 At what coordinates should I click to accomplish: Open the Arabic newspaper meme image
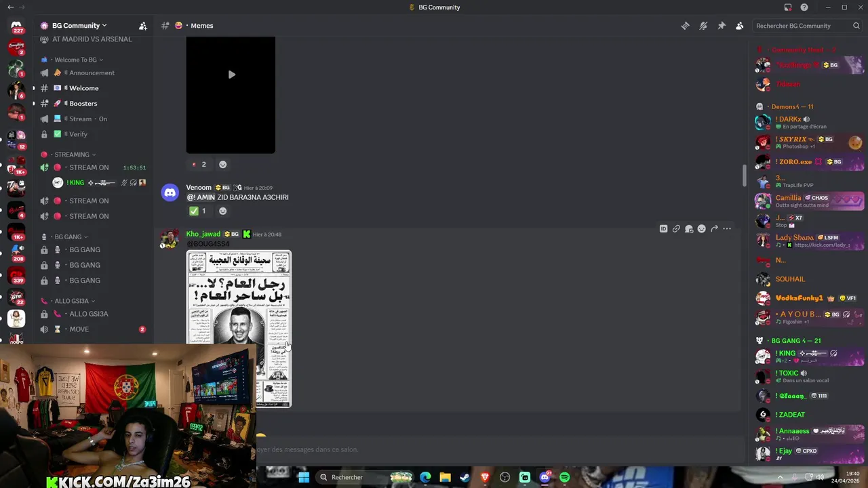[x=239, y=329]
